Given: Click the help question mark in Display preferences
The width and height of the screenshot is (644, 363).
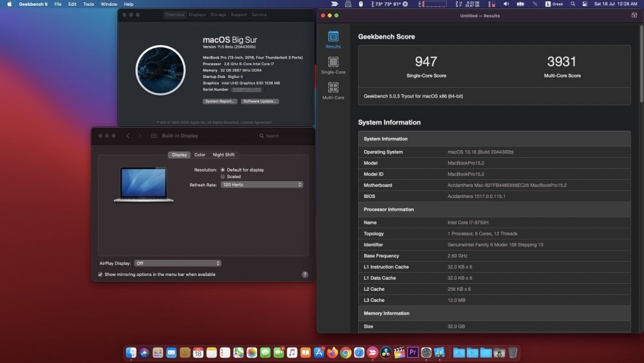Looking at the screenshot, I should pyautogui.click(x=305, y=275).
